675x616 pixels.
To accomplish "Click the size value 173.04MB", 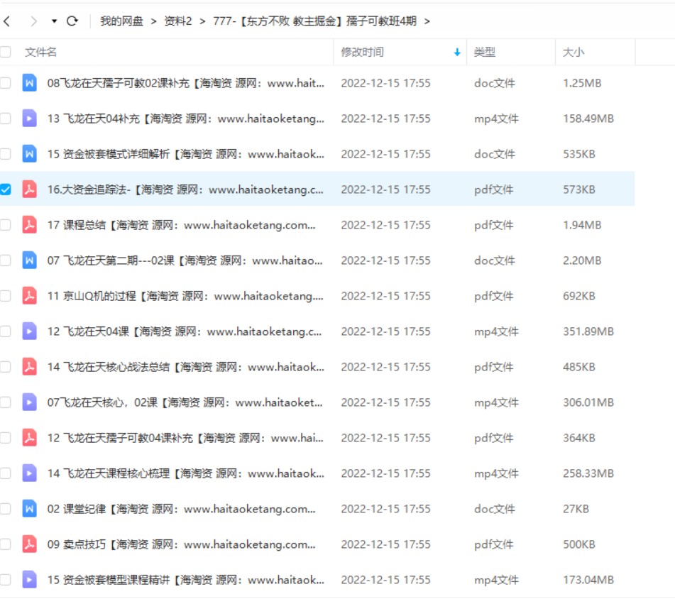I will click(x=588, y=580).
